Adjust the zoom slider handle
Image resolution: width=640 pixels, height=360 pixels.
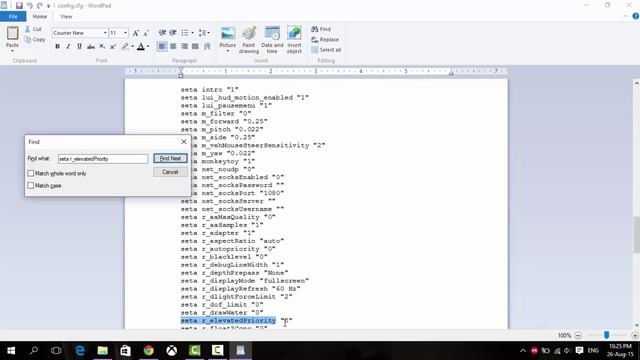pyautogui.click(x=607, y=335)
